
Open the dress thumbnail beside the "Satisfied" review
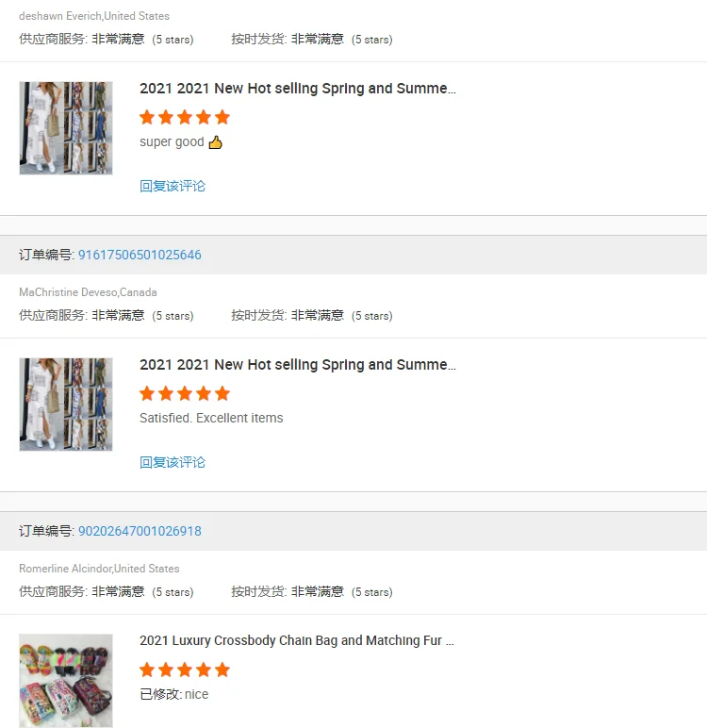(66, 405)
